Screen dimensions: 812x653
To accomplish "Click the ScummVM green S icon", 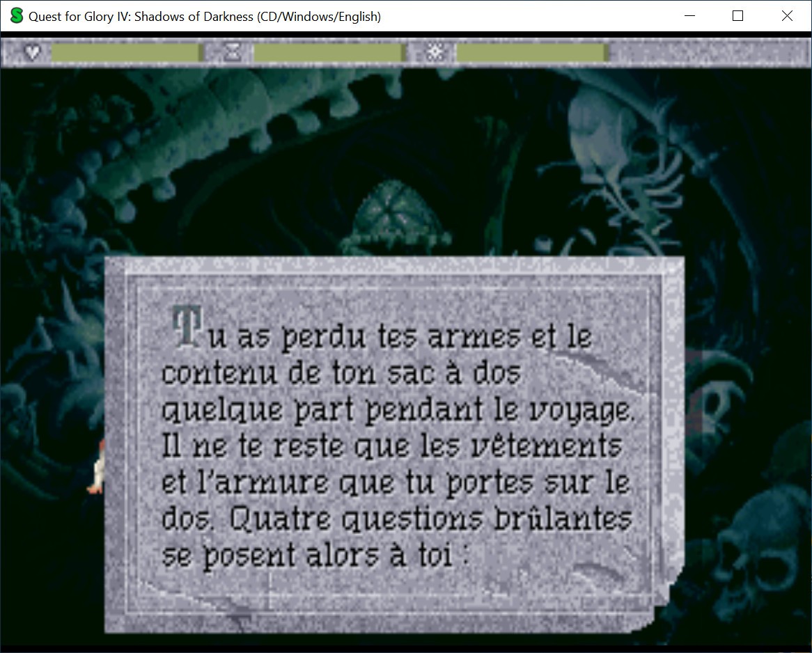I will [17, 16].
